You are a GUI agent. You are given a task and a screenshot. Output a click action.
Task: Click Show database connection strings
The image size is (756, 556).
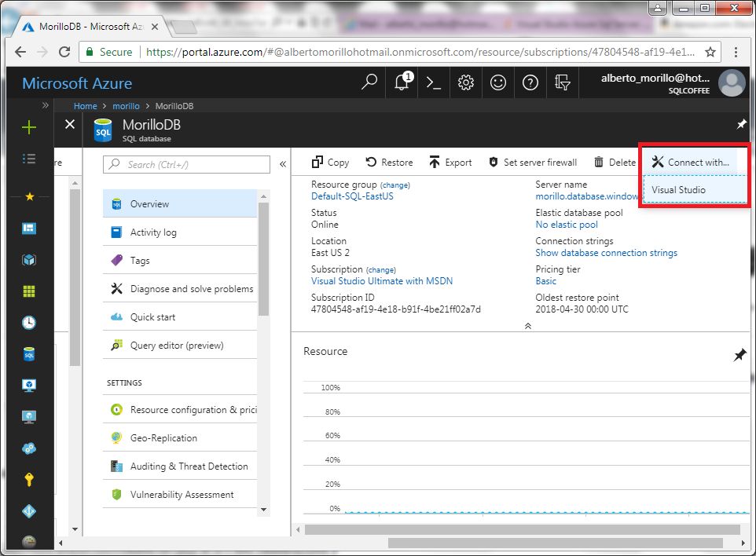click(606, 253)
